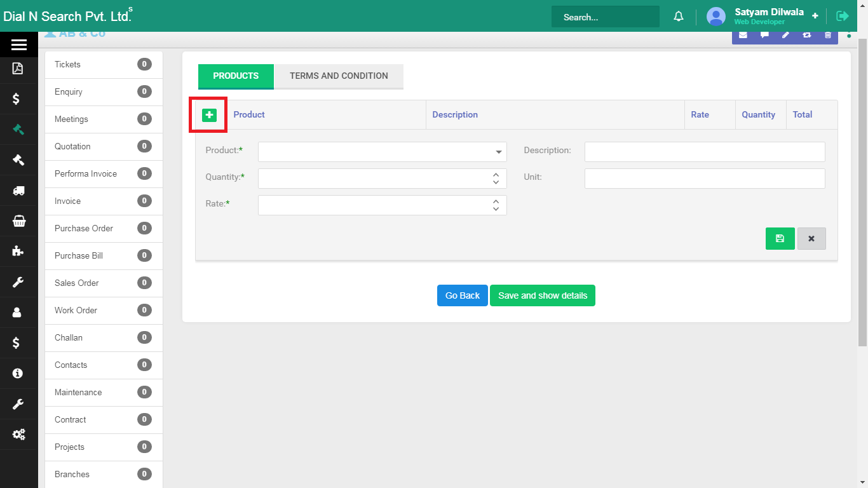Cancel product entry with X button

pos(811,239)
